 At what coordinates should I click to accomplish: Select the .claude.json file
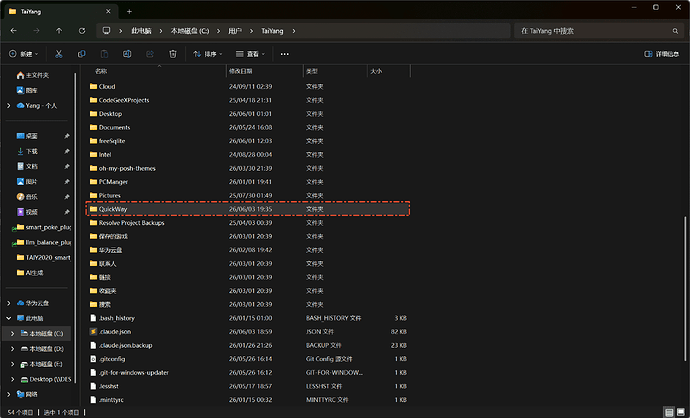[248, 332]
